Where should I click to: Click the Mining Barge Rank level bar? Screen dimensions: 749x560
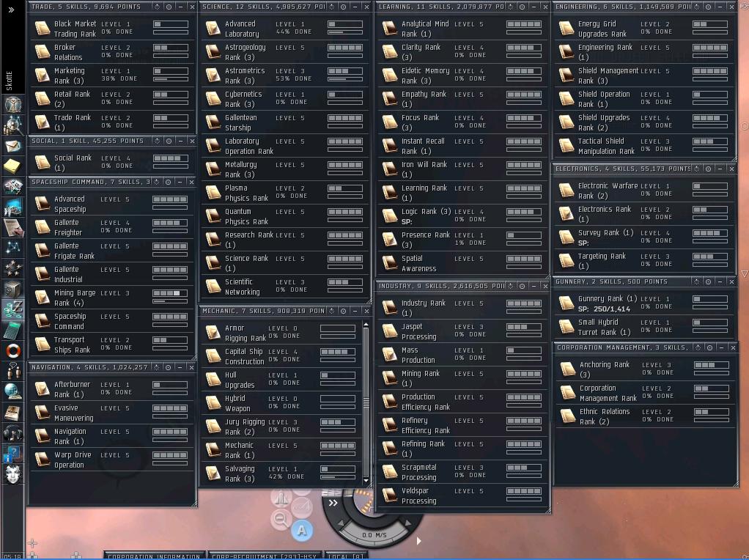[x=170, y=293]
